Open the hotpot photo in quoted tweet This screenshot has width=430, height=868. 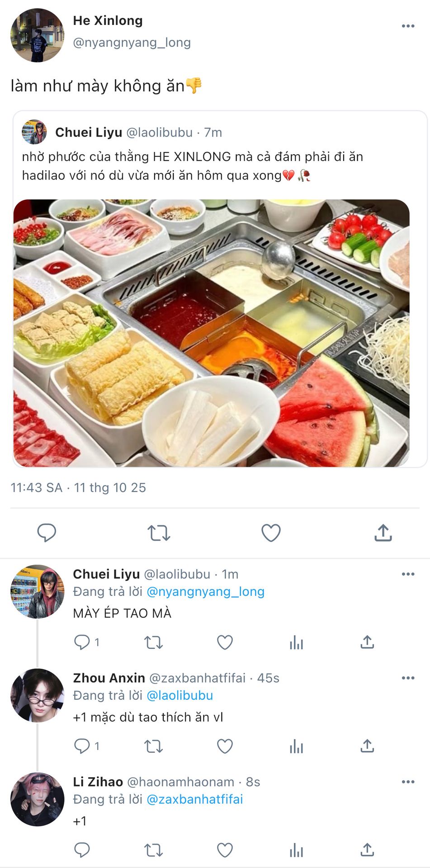[212, 333]
